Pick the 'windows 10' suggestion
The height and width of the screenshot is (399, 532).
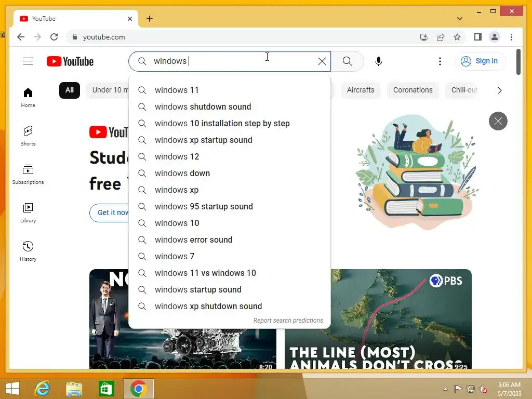click(x=230, y=223)
